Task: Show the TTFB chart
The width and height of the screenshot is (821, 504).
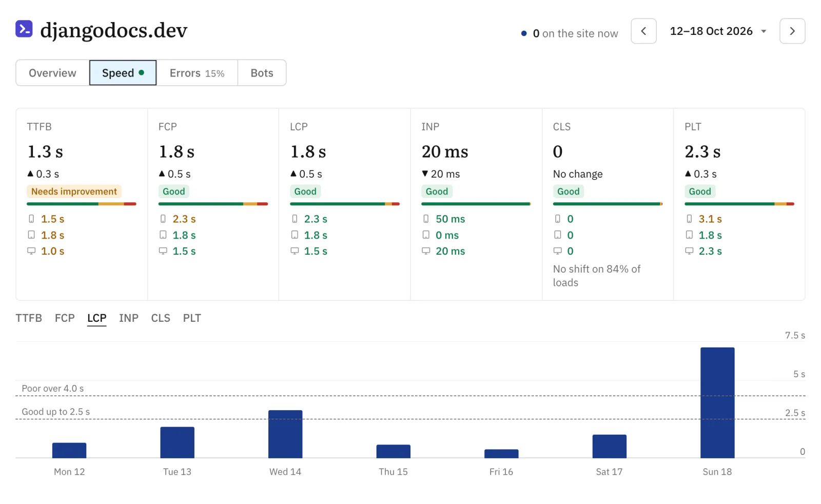Action: point(29,318)
